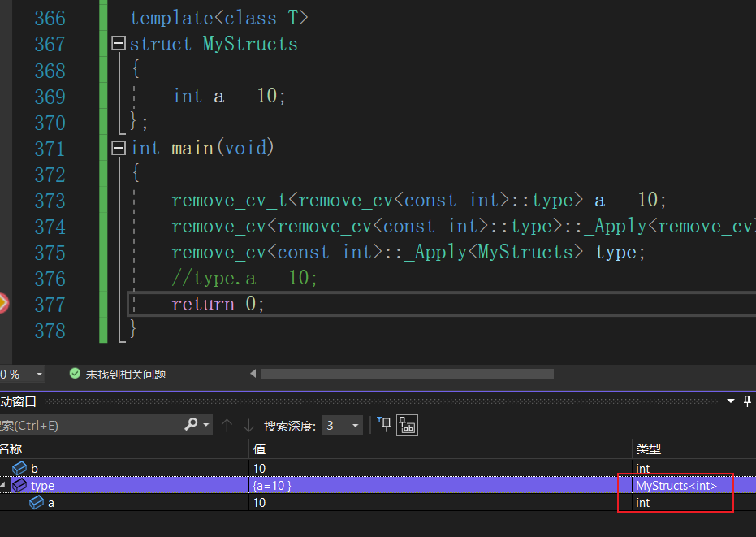756x537 pixels.
Task: Select the member a row
Action: coord(378,503)
